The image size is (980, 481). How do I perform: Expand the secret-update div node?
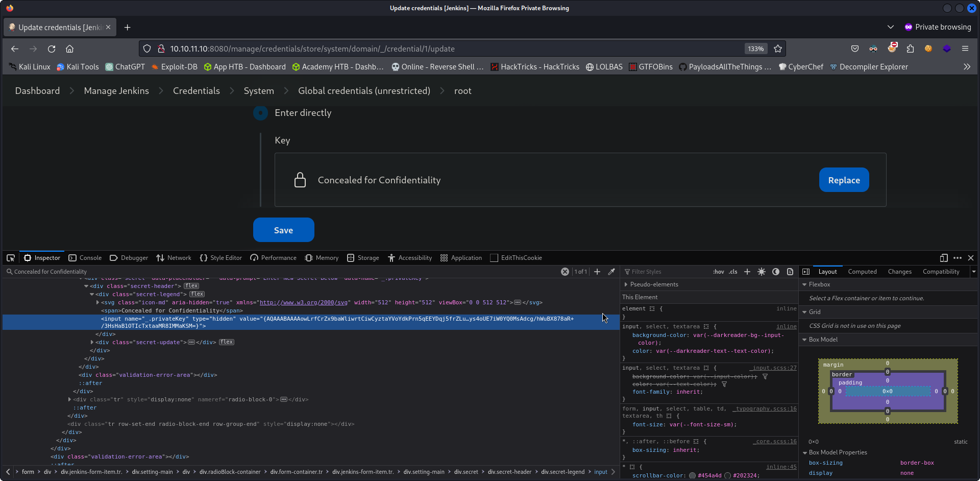click(92, 342)
